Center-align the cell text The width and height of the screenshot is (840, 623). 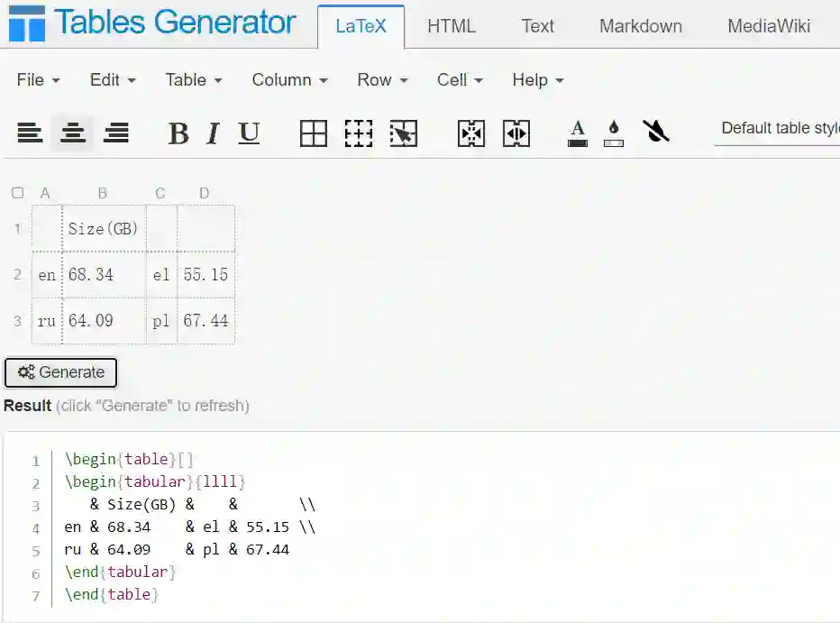coord(73,133)
